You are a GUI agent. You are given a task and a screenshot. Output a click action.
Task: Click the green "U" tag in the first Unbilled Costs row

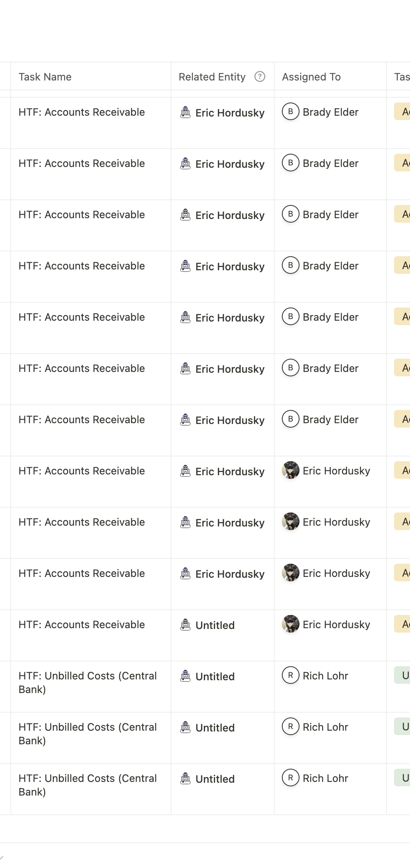tap(402, 675)
